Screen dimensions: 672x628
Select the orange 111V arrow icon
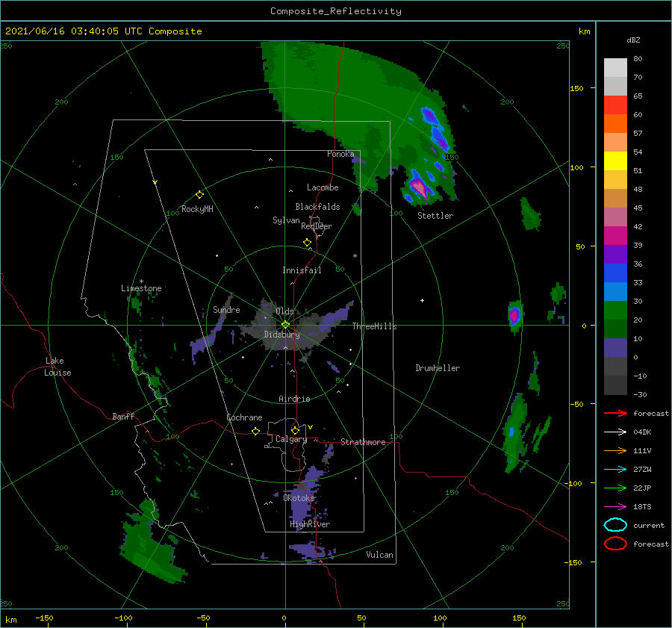615,450
